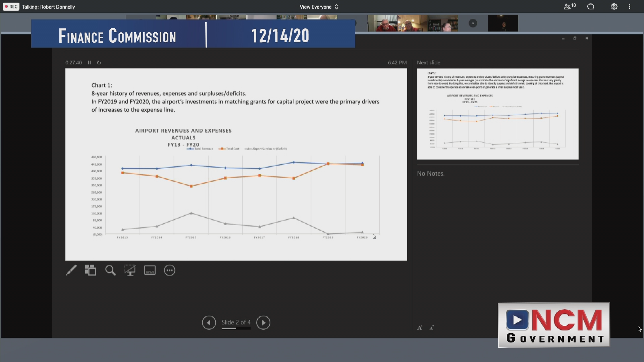Advance to next slide arrow
Screen dimensions: 644x362
[x=263, y=322]
